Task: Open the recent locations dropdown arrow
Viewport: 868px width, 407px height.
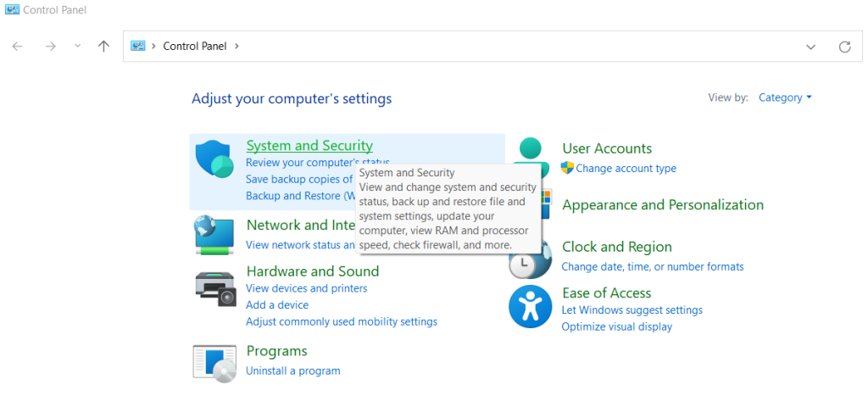Action: [x=77, y=46]
